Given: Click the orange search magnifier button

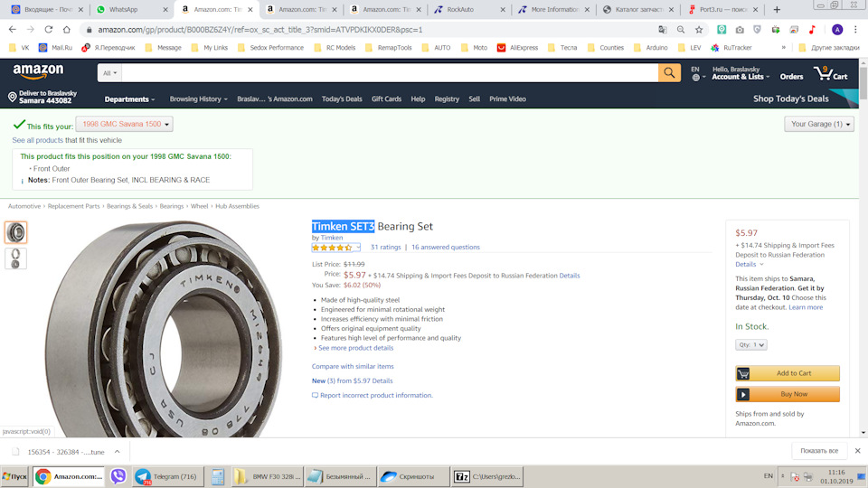Looking at the screenshot, I should click(x=669, y=72).
